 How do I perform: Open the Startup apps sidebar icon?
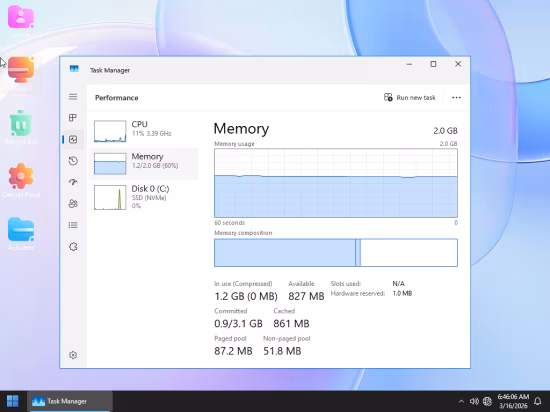click(x=73, y=182)
